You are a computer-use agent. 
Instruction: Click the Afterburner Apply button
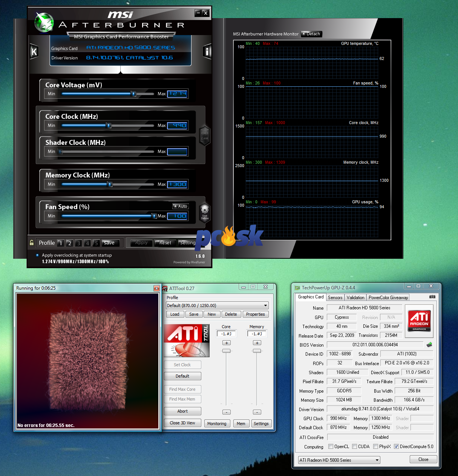click(141, 243)
